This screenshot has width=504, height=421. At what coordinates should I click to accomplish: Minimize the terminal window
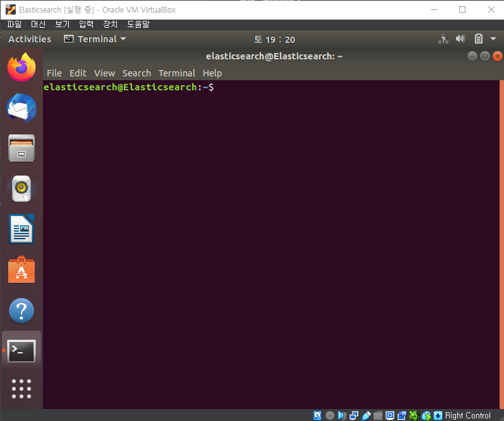[472, 57]
